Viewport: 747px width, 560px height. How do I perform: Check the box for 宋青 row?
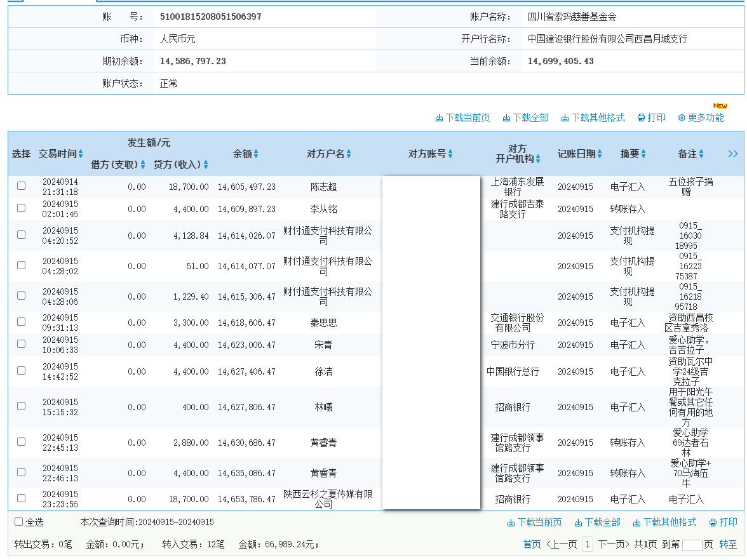[22, 344]
